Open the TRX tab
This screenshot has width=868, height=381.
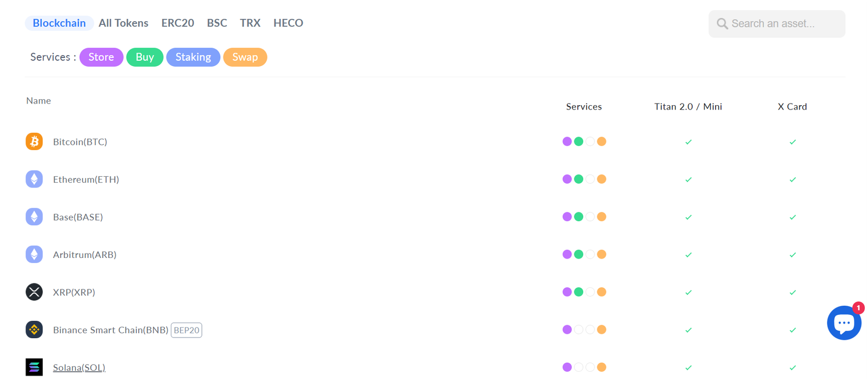250,23
